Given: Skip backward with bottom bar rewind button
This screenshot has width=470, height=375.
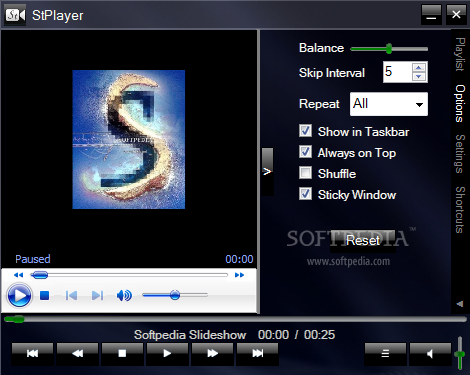Looking at the screenshot, I should (x=77, y=353).
